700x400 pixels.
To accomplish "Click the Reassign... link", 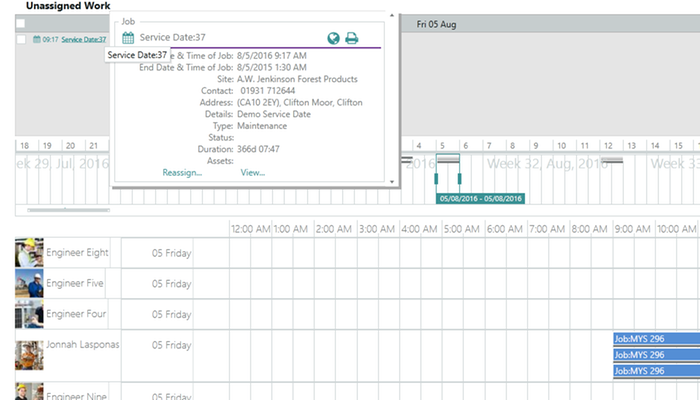I will click(182, 172).
